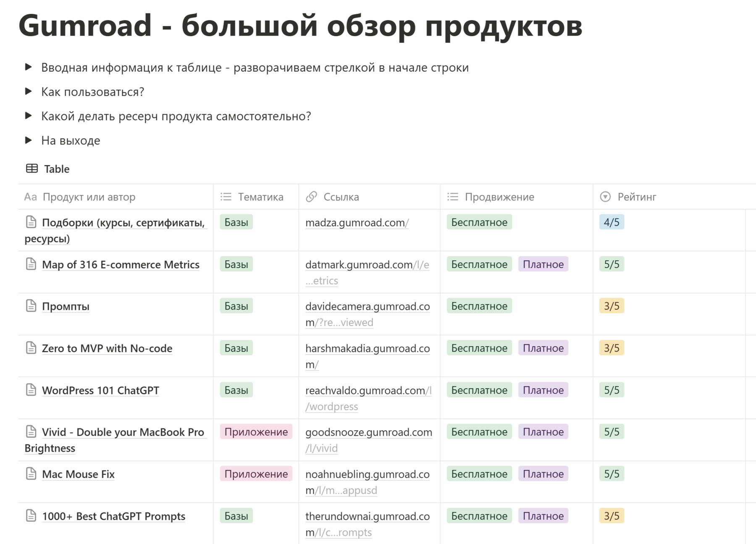Open 'Vivid - Double your MacBook Pro Brightness' page
This screenshot has height=544, width=756.
tap(115, 440)
